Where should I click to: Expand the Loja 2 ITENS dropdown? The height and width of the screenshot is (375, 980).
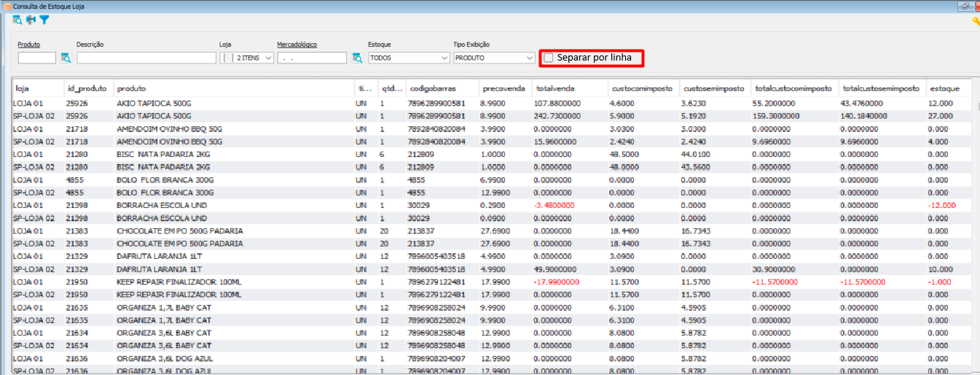point(268,58)
